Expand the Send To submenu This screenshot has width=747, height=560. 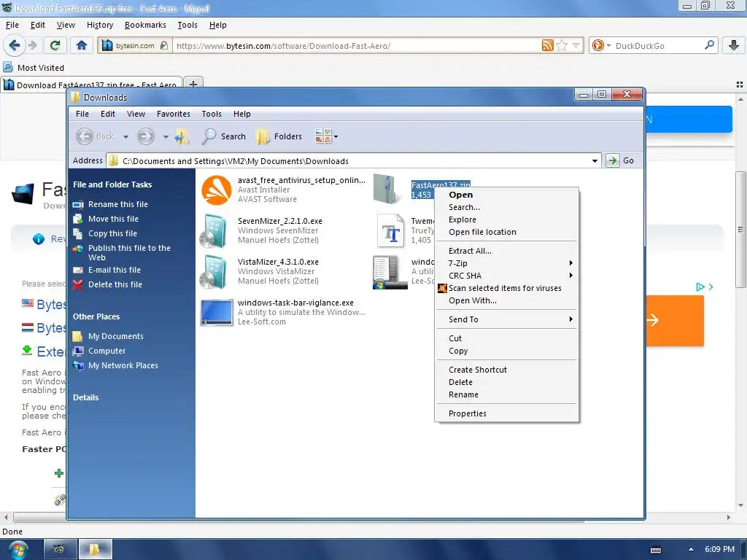(507, 319)
